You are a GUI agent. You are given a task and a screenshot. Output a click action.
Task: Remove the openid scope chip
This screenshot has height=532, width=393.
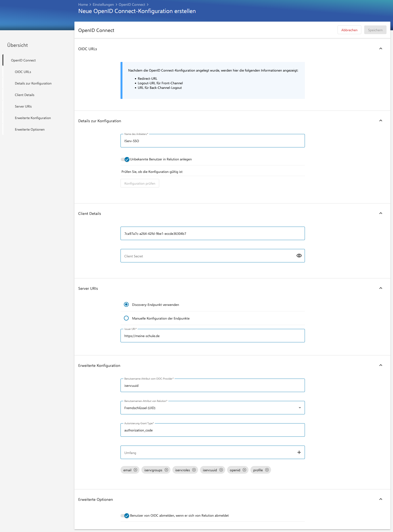pos(244,470)
